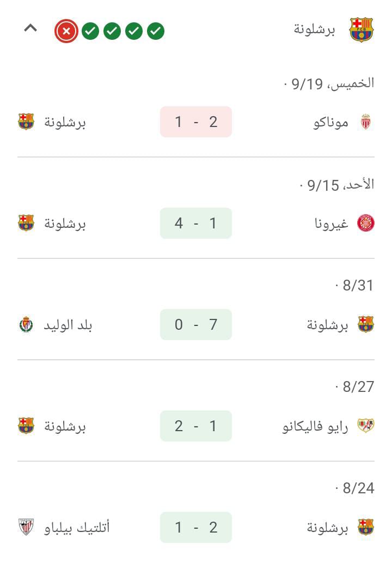Click the أتلتيك بيلباو team name

[77, 528]
